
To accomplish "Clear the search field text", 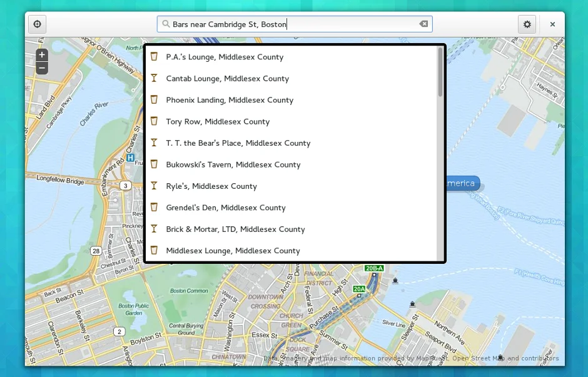I will pyautogui.click(x=423, y=24).
